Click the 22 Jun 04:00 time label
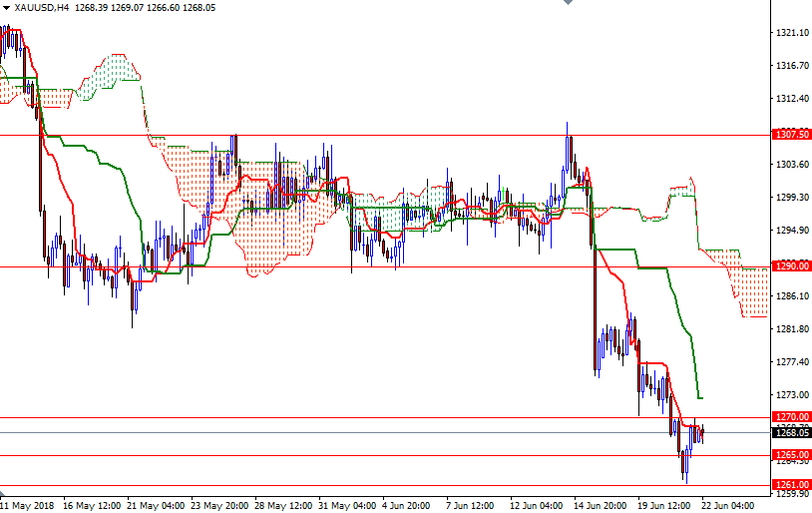The width and height of the screenshot is (812, 513). pyautogui.click(x=725, y=505)
